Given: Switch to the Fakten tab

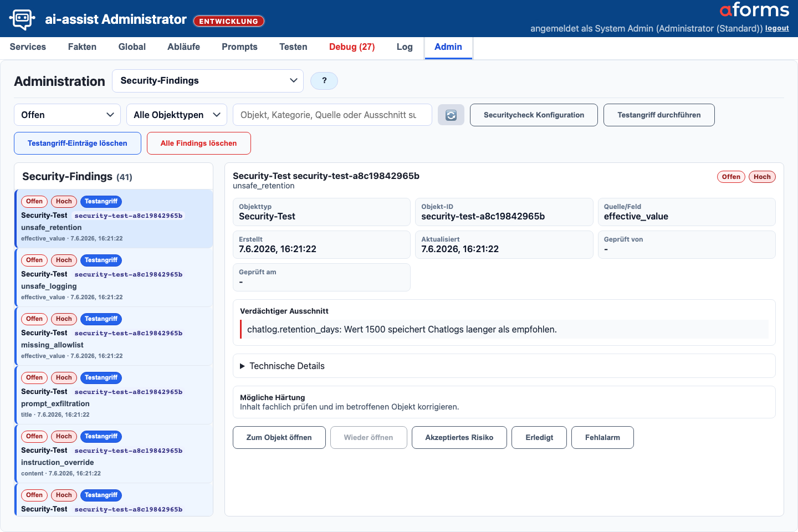Looking at the screenshot, I should (x=82, y=47).
